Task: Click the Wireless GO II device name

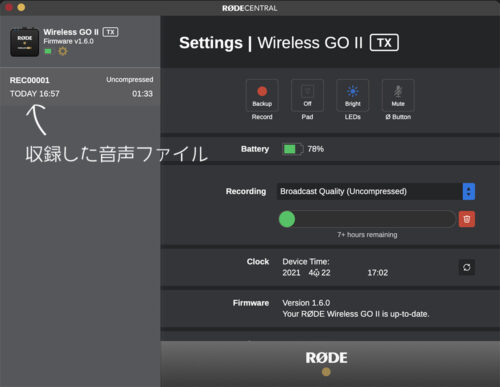Action: pyautogui.click(x=71, y=32)
